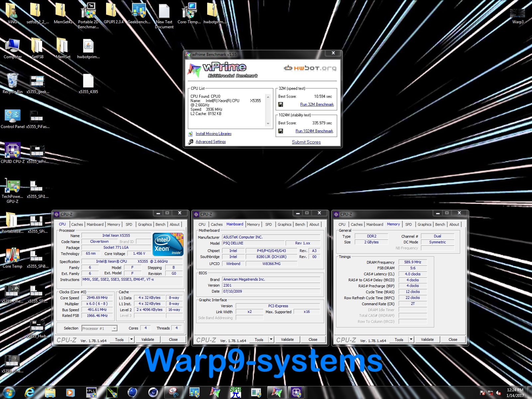Click the DRAM Frequency value 589.9 MHz
Image resolution: width=532 pixels, height=399 pixels.
click(413, 262)
